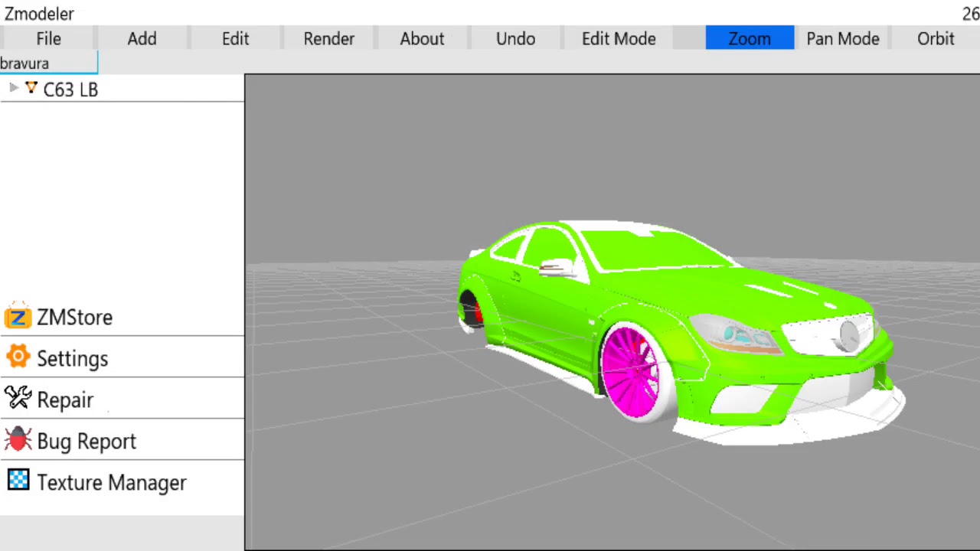Open the Render menu
This screenshot has width=980, height=551.
(328, 38)
